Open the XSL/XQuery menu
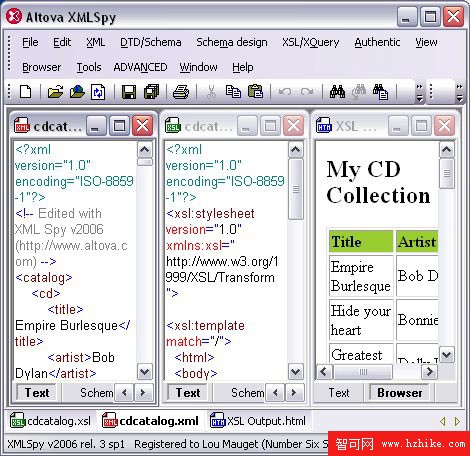Image resolution: width=470 pixels, height=456 pixels. coord(310,42)
